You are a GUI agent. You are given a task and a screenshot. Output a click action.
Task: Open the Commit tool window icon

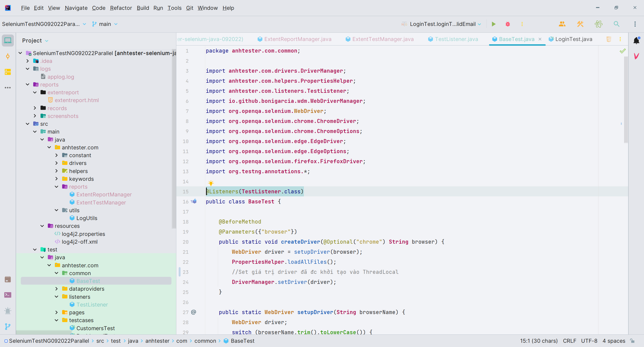click(x=8, y=56)
